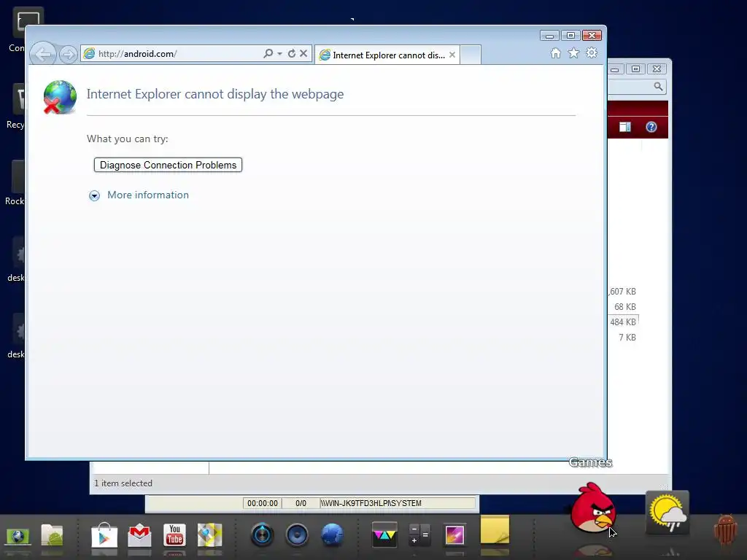This screenshot has height=560, width=747.
Task: Open Play Store from the dock
Action: coord(104,534)
